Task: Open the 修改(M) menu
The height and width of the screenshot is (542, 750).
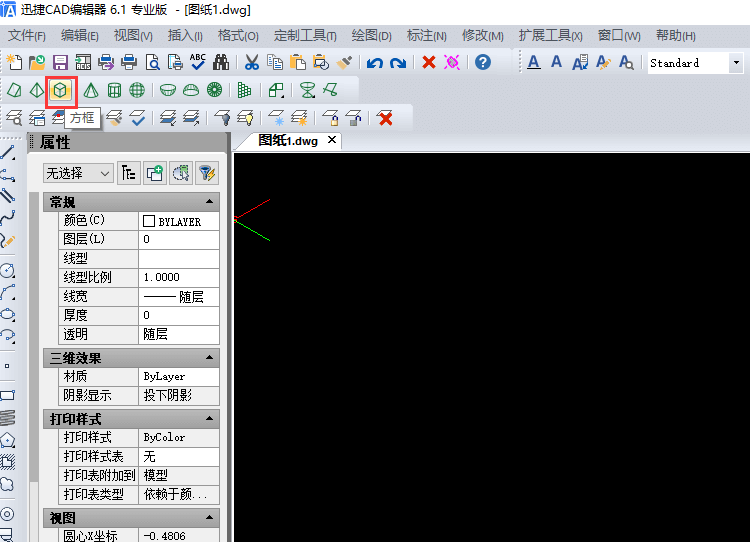Action: [483, 36]
